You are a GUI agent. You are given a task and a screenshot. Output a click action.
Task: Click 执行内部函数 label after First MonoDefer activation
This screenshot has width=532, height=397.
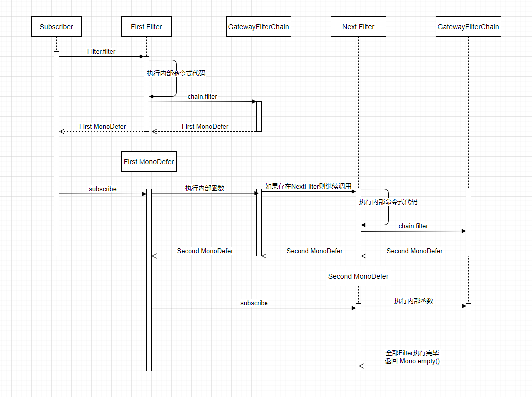[205, 188]
